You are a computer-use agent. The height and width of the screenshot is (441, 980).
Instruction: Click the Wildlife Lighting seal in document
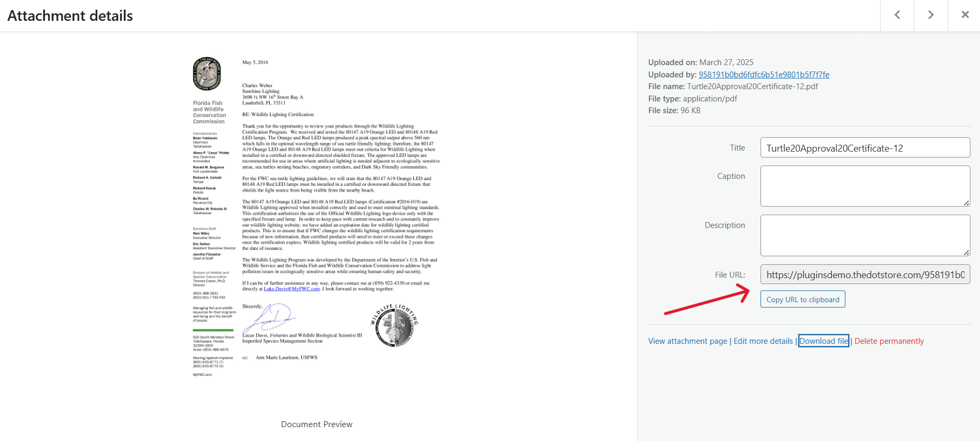[x=394, y=325]
